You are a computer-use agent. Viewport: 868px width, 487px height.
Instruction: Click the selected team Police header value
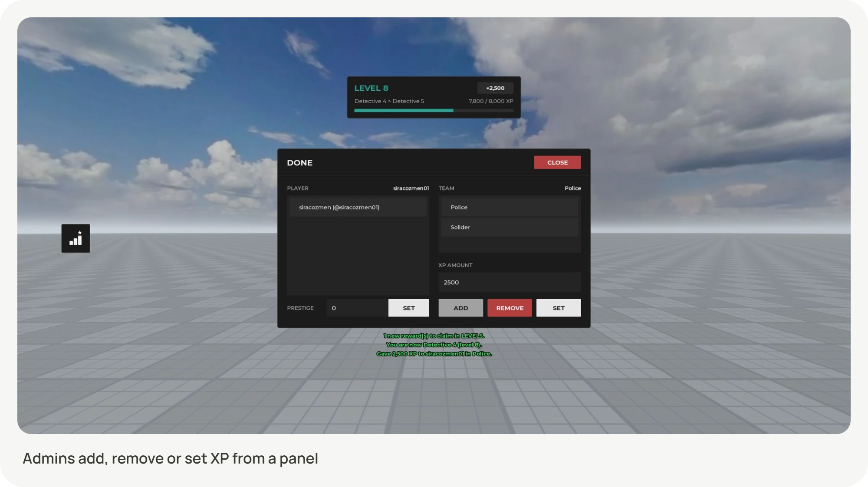pos(572,188)
